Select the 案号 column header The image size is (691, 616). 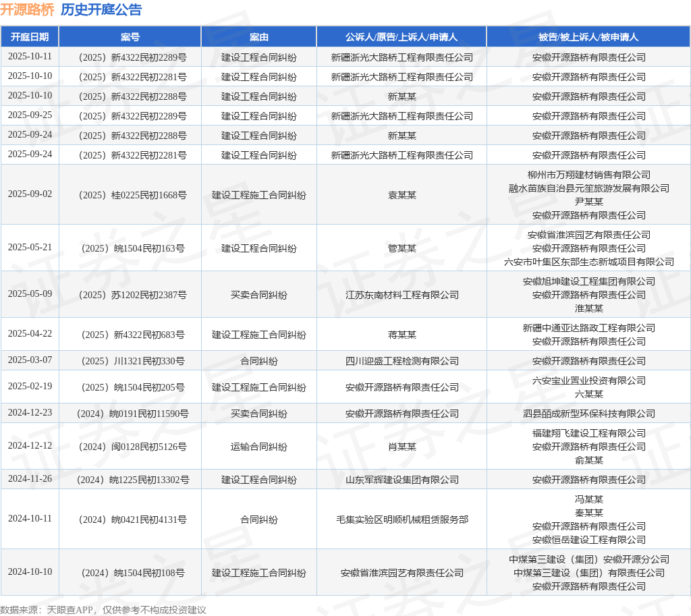(x=130, y=37)
